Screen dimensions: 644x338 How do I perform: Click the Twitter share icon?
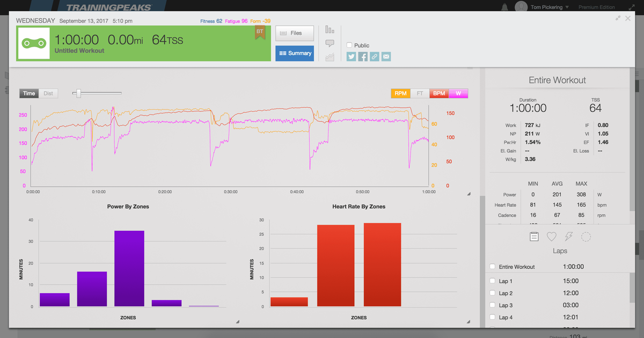[351, 56]
